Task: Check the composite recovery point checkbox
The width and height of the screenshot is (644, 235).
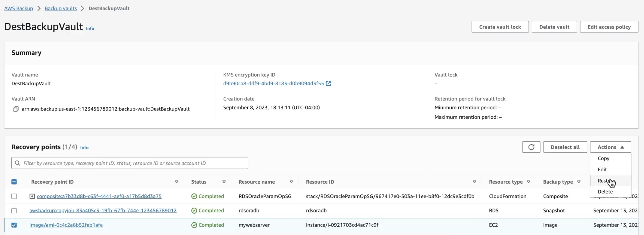Action: coord(14,196)
